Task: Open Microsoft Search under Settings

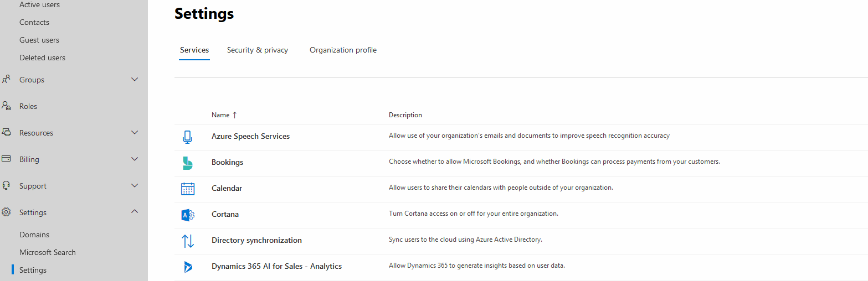Action: [48, 252]
